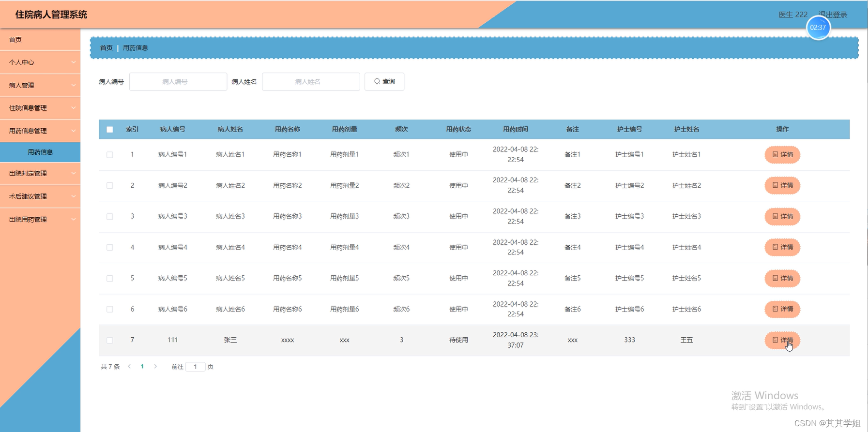
Task: Click the 频次2 cell
Action: pyautogui.click(x=401, y=185)
